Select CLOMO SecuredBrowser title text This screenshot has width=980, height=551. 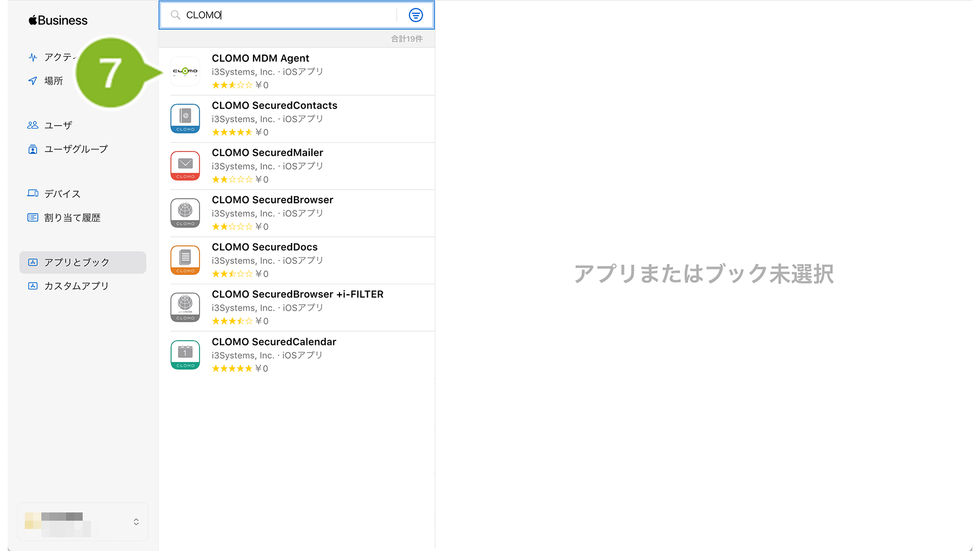[x=272, y=200]
